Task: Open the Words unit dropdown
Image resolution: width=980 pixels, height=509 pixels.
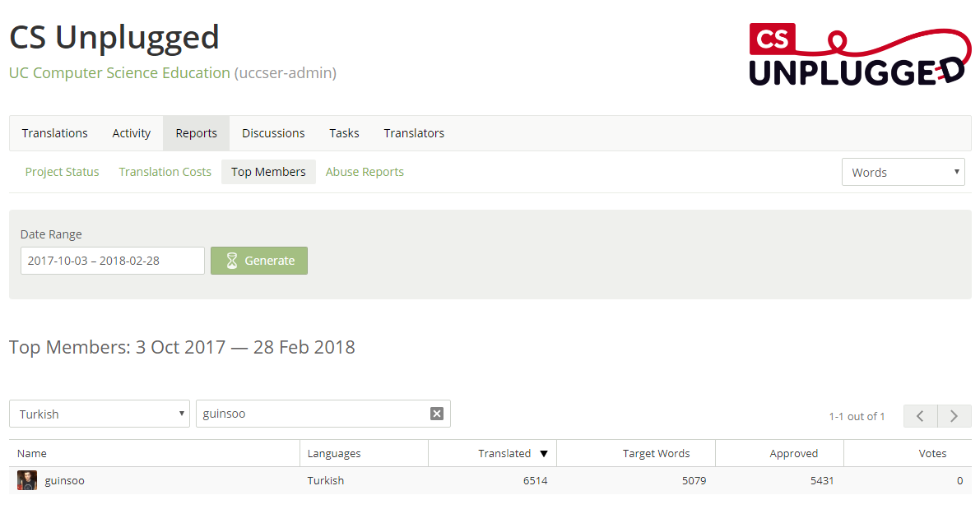Action: [x=903, y=173]
